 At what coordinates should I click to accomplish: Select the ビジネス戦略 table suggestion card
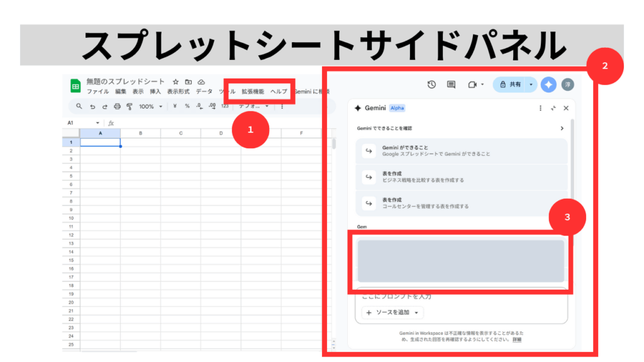462,177
